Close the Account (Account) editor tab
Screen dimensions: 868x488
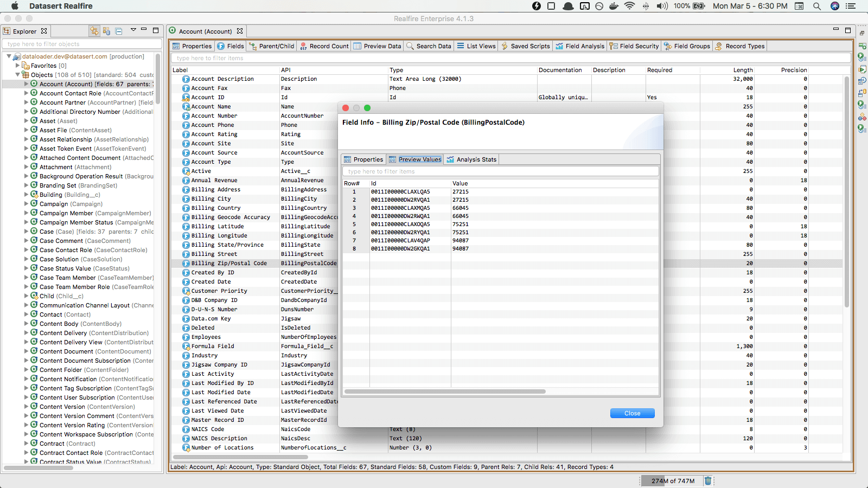pos(240,31)
